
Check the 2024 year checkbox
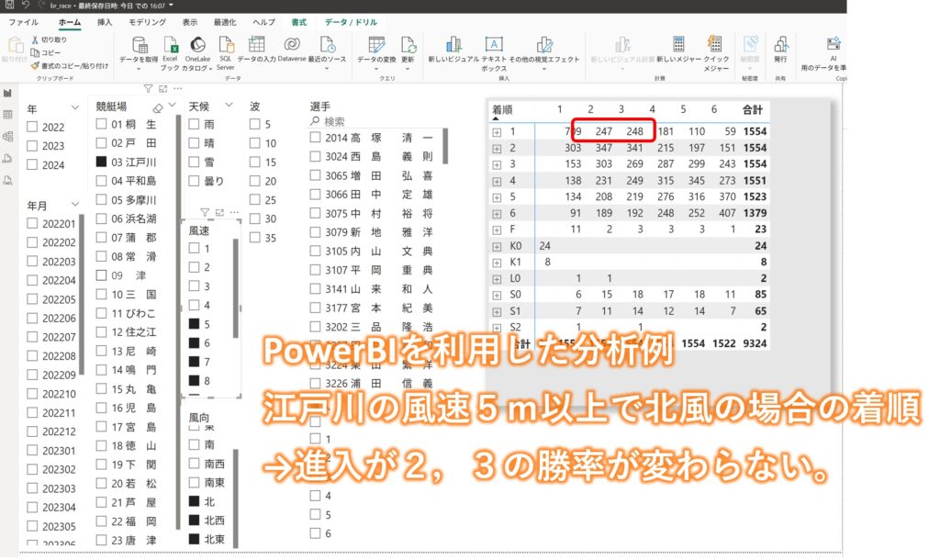click(32, 164)
